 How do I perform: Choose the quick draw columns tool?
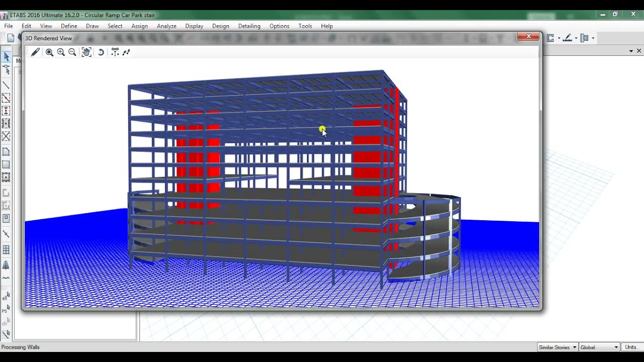click(x=6, y=111)
